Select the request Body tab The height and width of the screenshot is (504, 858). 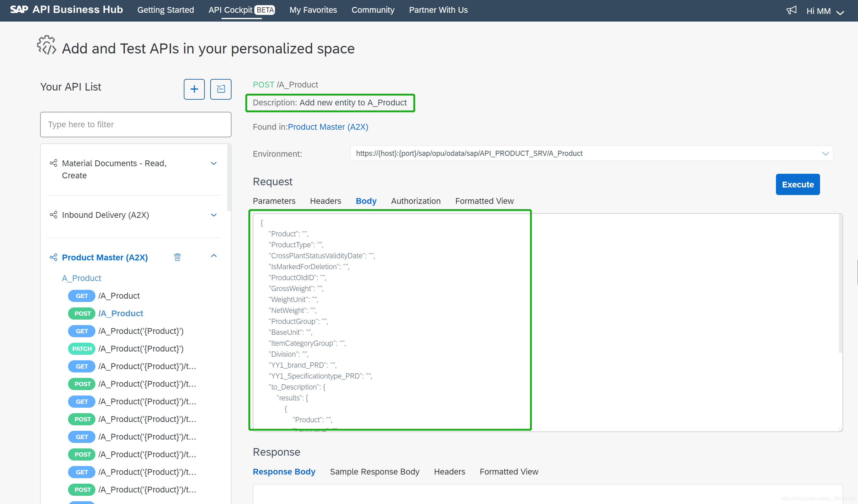(366, 201)
